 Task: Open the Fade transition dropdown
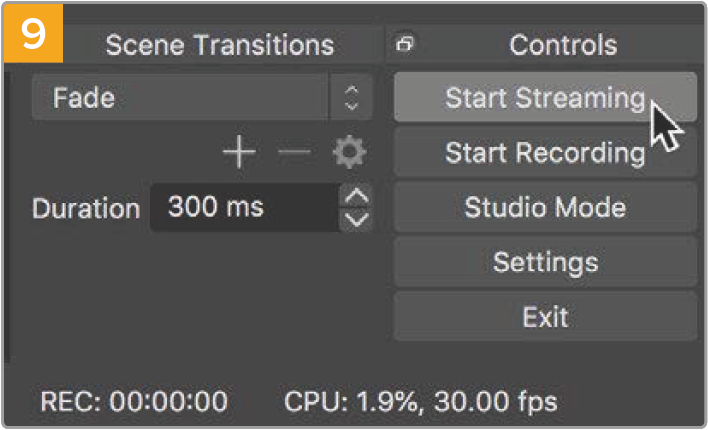pos(202,98)
